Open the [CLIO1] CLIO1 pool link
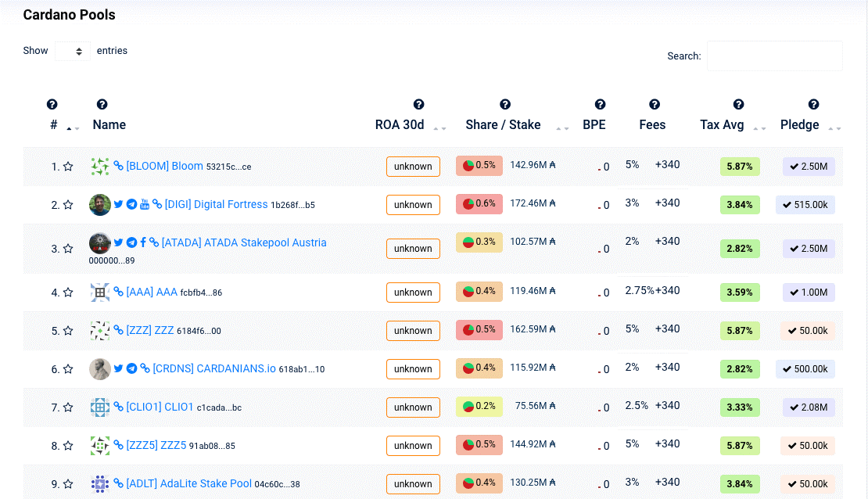Viewport: 868px width, 499px height. pyautogui.click(x=160, y=407)
